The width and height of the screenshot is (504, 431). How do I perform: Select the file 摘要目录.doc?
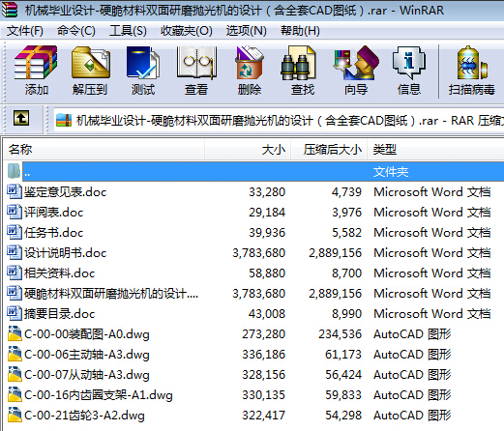60,314
